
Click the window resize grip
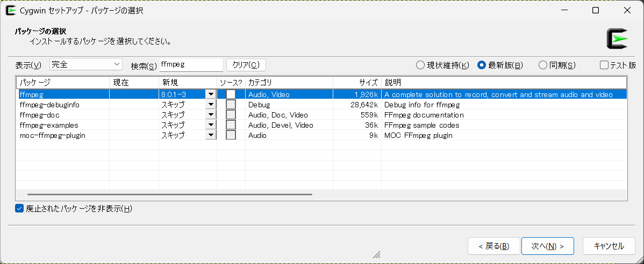(376, 254)
